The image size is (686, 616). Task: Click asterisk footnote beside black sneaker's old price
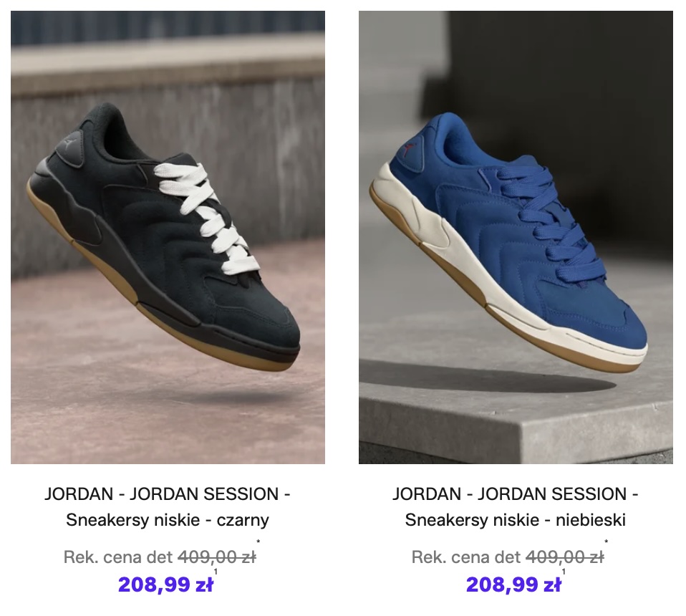click(258, 542)
